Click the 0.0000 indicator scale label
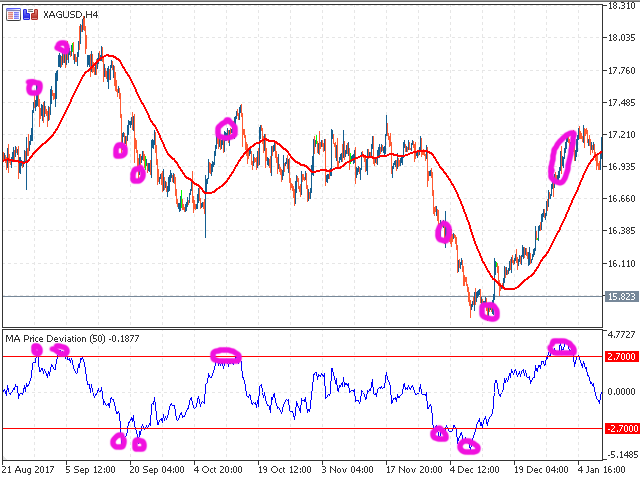 click(x=621, y=391)
